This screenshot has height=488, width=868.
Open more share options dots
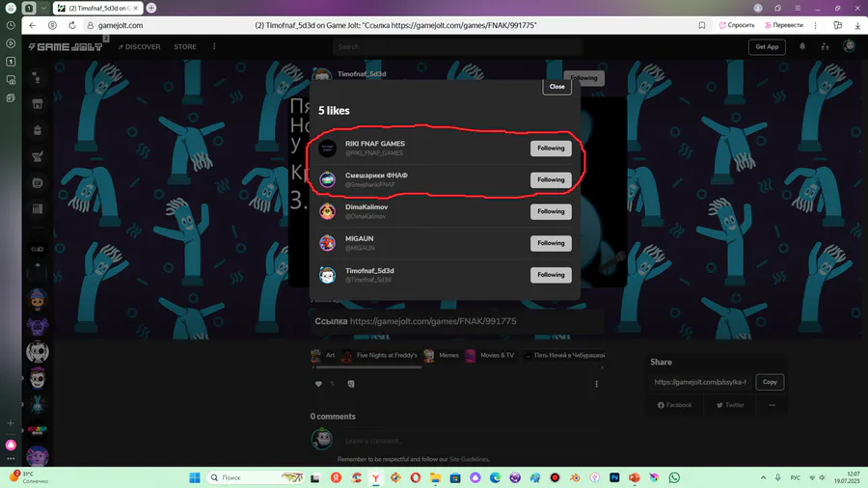[x=772, y=405]
